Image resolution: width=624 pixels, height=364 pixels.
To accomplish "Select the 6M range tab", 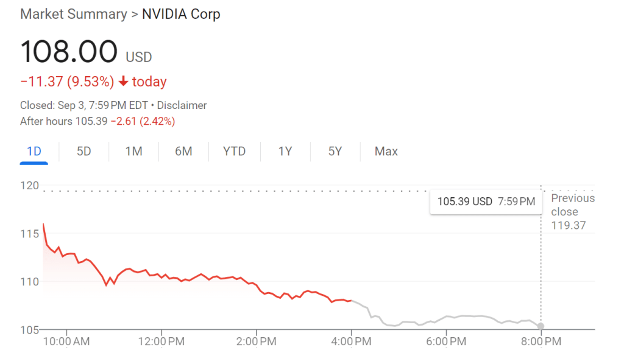I will pos(183,151).
